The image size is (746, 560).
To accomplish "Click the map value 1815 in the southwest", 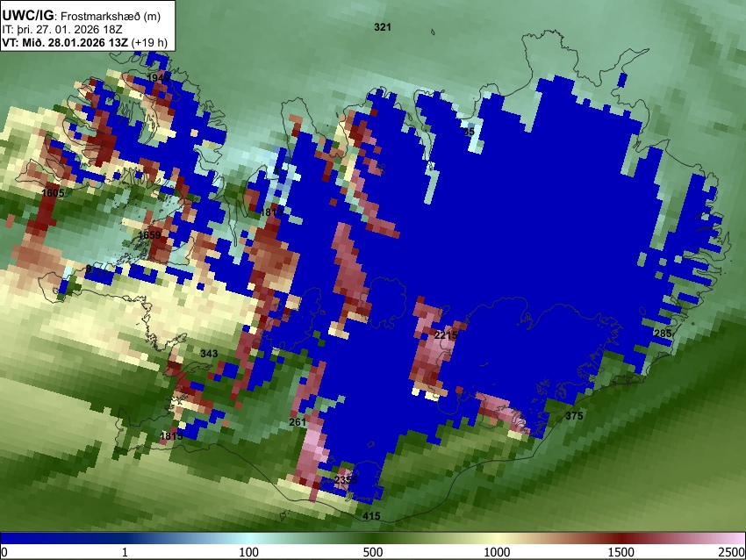I will click(171, 436).
